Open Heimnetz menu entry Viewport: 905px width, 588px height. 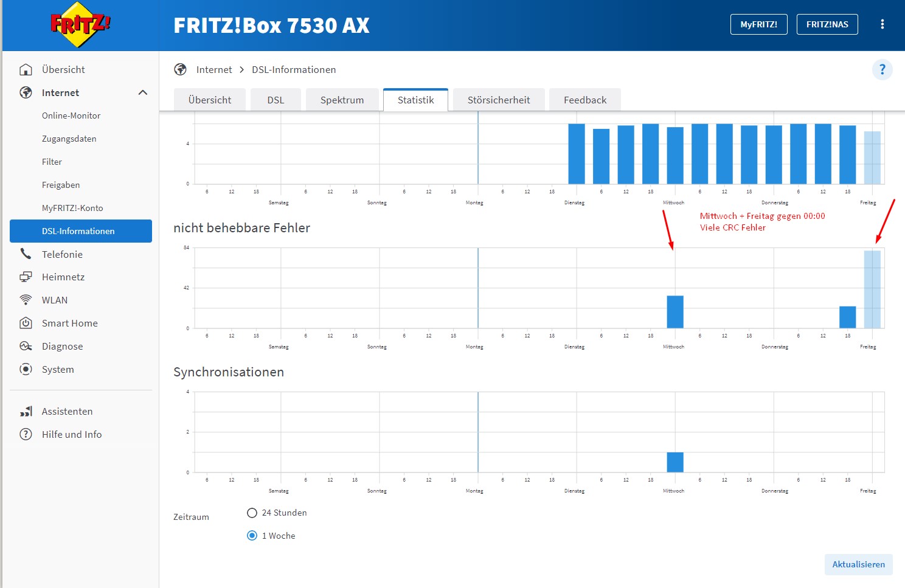[63, 277]
